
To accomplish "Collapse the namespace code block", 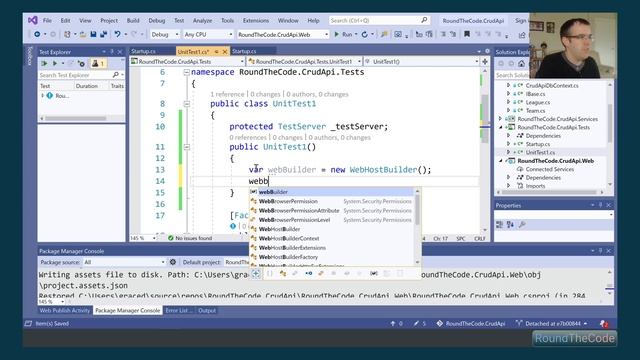I will pos(187,72).
